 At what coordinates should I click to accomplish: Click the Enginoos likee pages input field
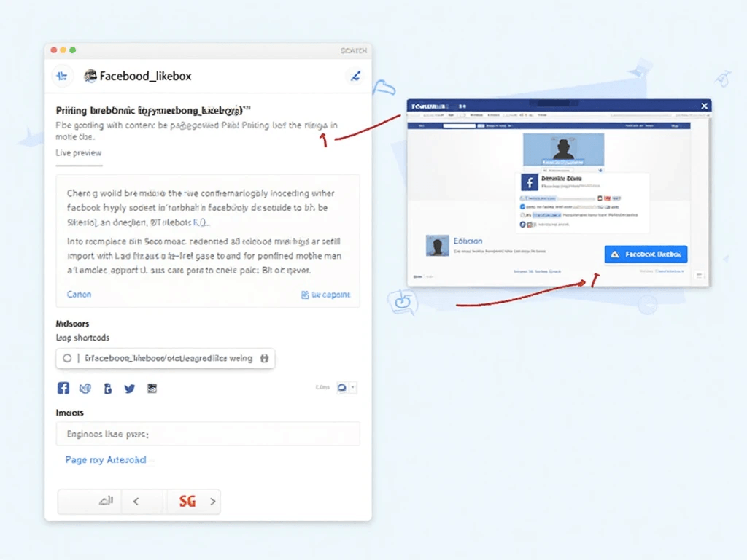pos(208,434)
